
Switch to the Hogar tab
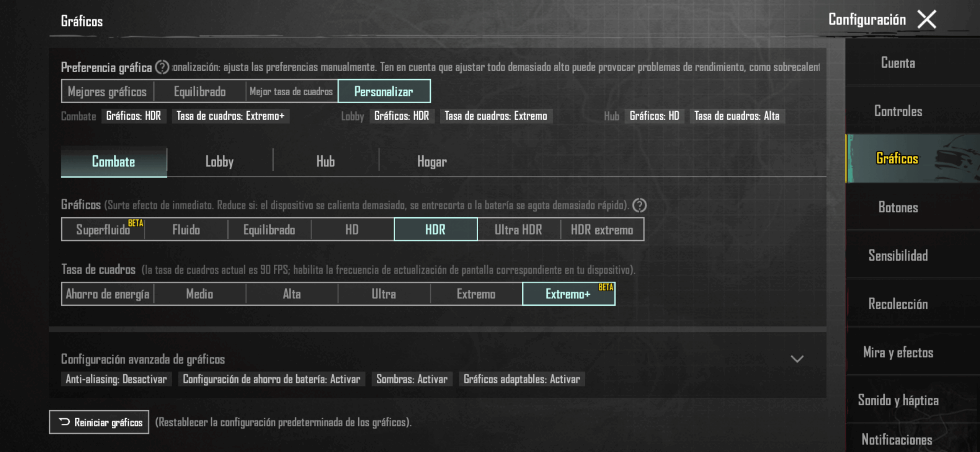(432, 162)
